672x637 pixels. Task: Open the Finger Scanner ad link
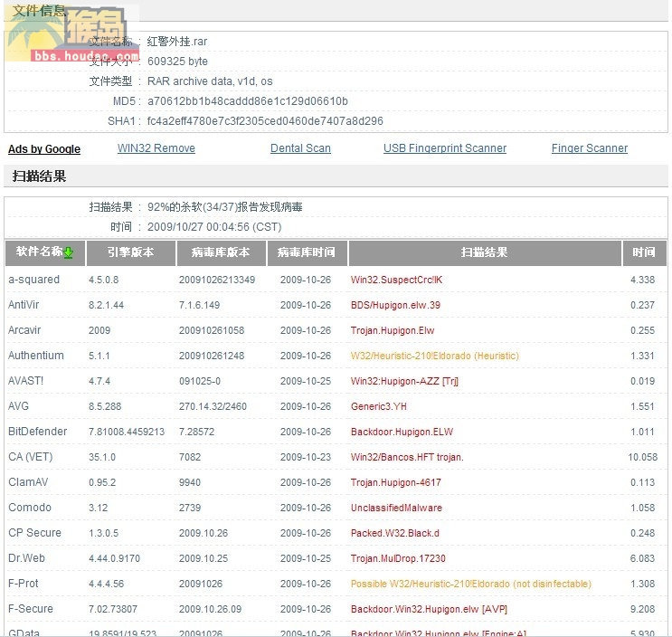(x=590, y=148)
